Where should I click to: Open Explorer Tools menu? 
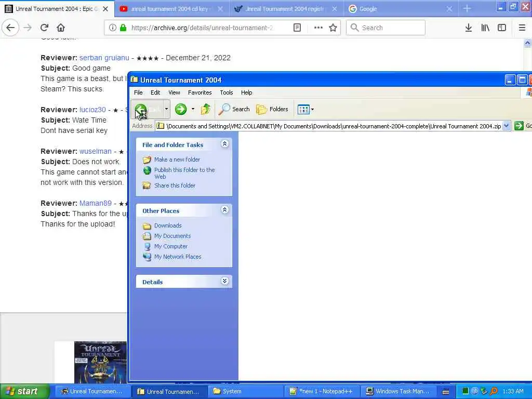(227, 92)
